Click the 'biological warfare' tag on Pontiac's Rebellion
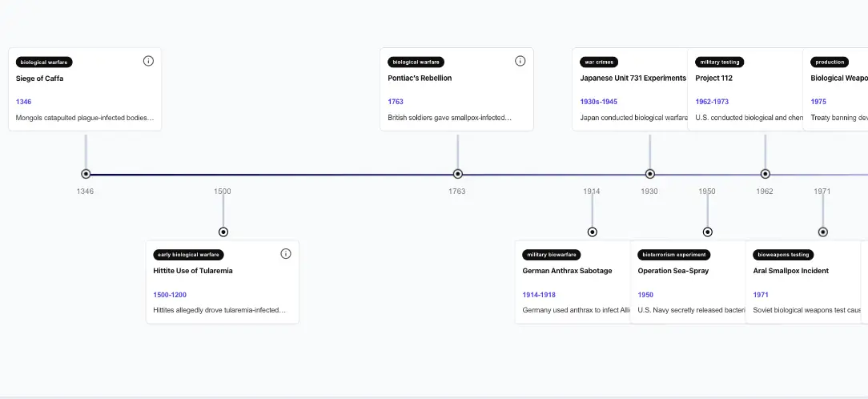The height and width of the screenshot is (399, 868). pos(416,62)
